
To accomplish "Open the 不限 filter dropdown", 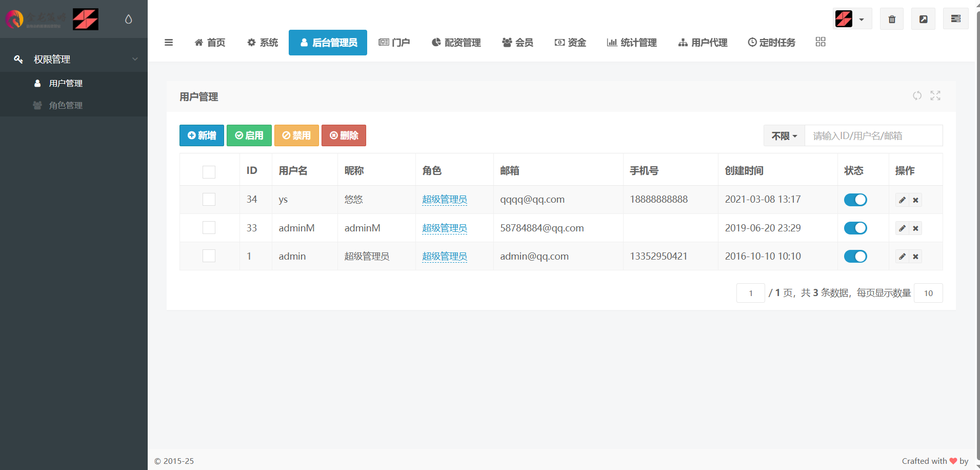I will pyautogui.click(x=784, y=136).
